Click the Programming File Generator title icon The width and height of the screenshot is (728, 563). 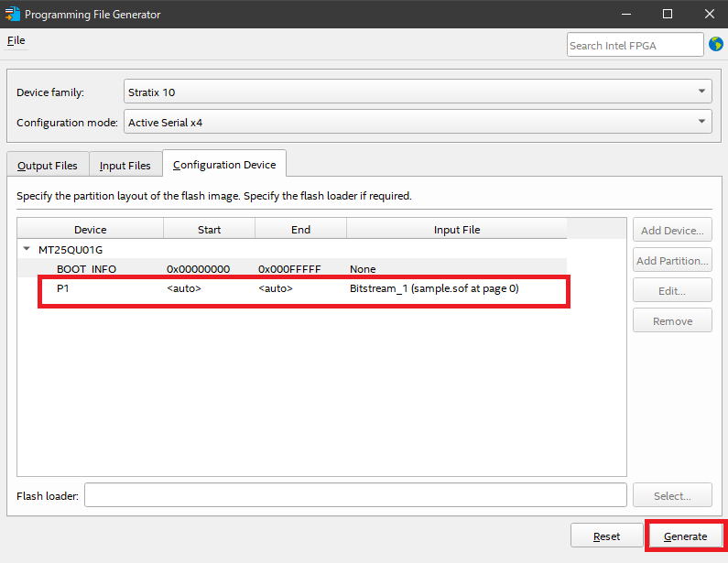13,14
